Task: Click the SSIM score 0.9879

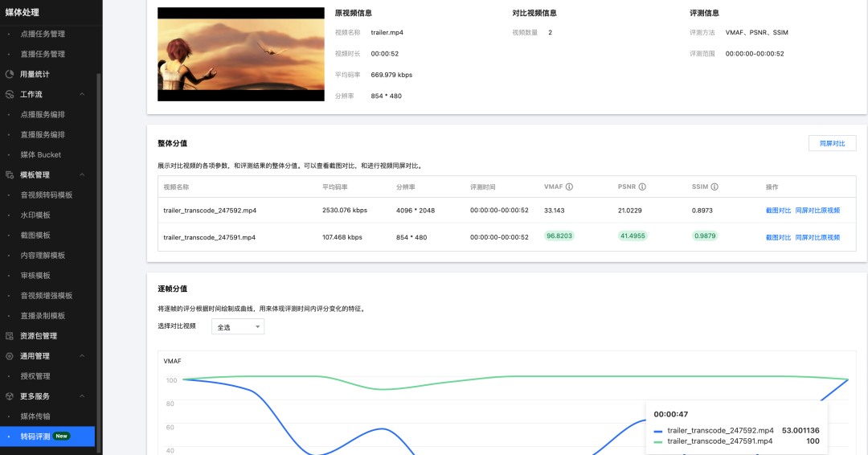Action: (x=705, y=236)
